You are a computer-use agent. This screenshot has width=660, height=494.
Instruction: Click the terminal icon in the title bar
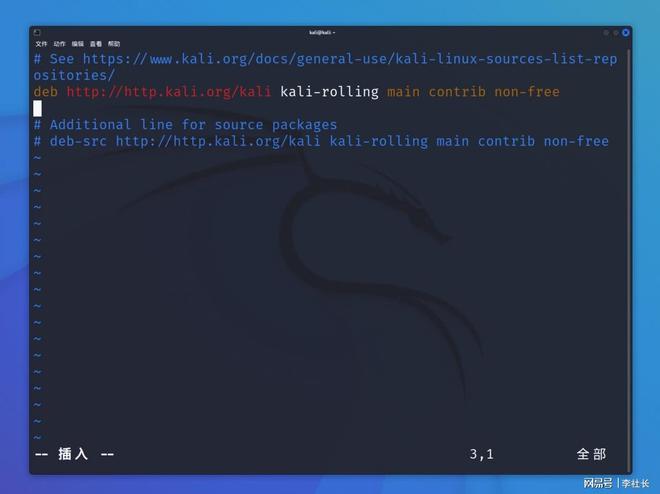(37, 32)
